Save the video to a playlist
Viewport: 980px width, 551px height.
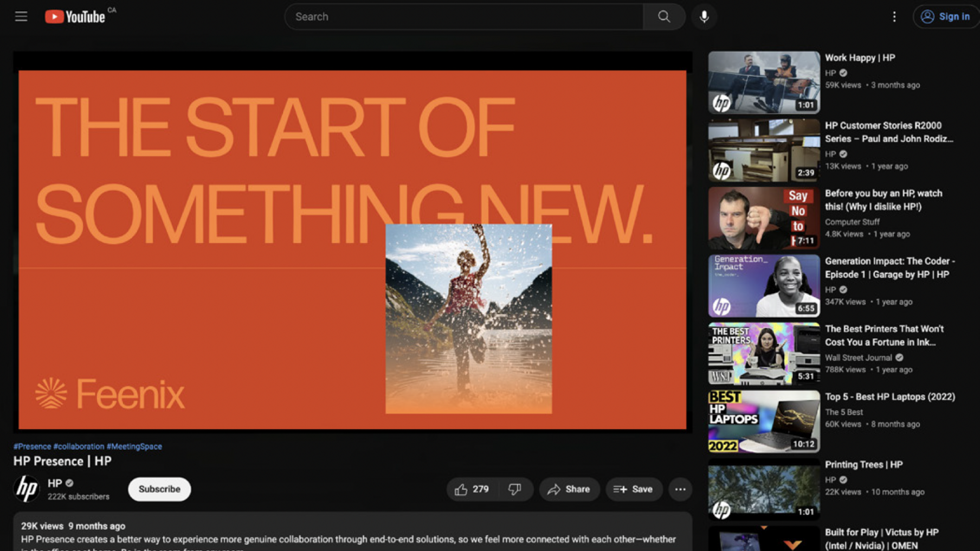(634, 489)
